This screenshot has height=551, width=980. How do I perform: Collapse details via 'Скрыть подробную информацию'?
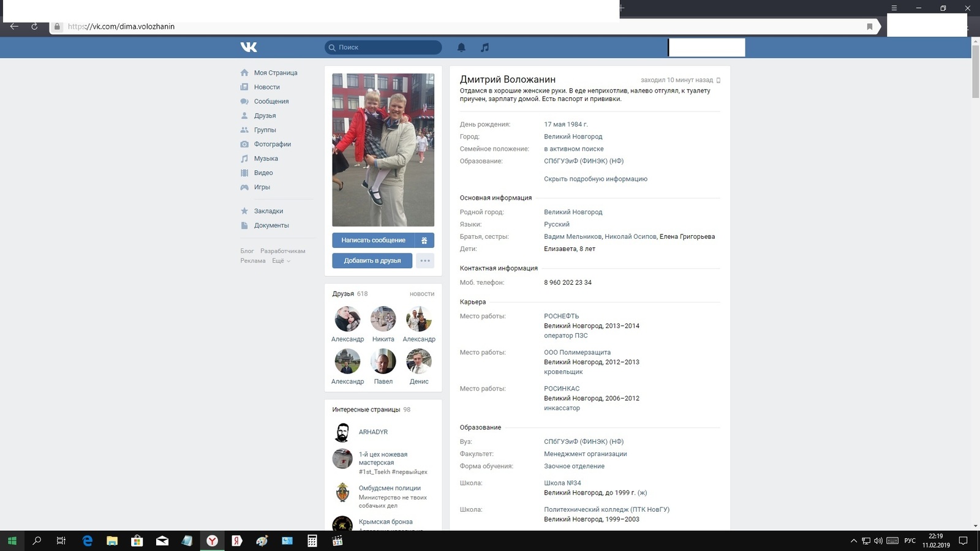click(x=595, y=179)
